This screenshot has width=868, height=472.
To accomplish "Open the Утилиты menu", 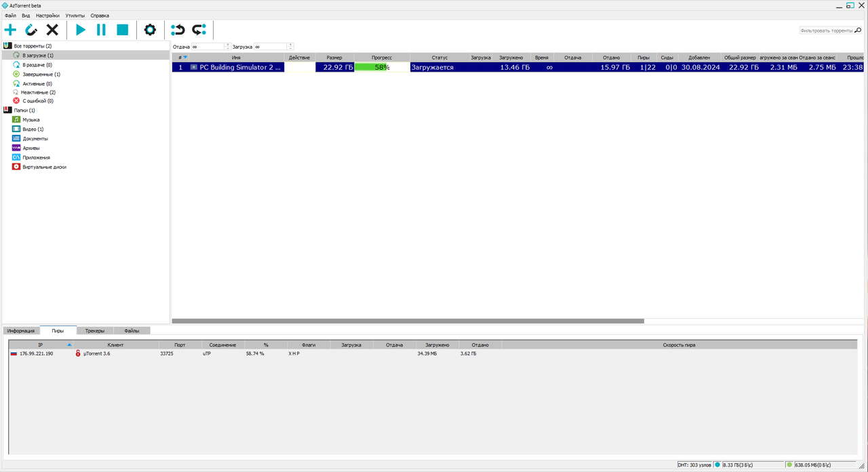I will point(75,15).
